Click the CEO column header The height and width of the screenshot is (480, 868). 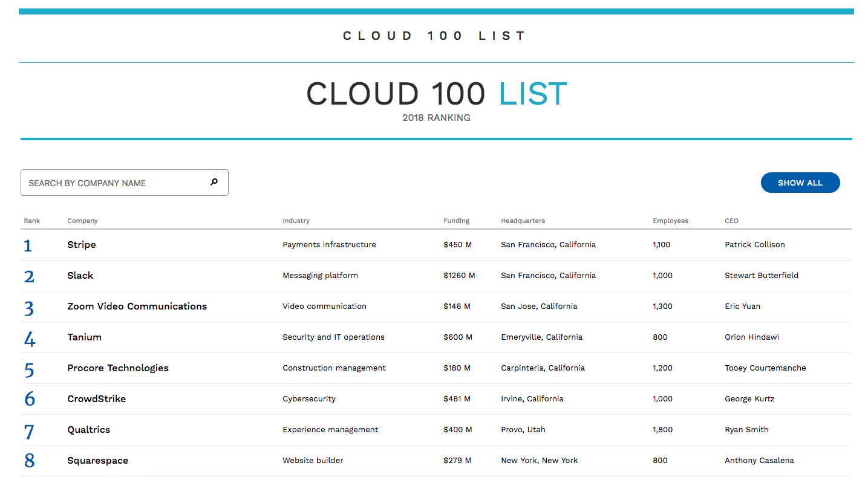(x=731, y=221)
